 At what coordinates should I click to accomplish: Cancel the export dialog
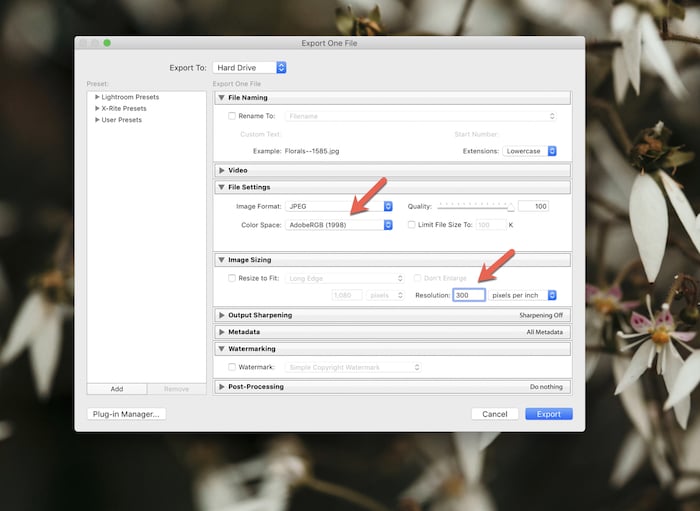tap(495, 414)
